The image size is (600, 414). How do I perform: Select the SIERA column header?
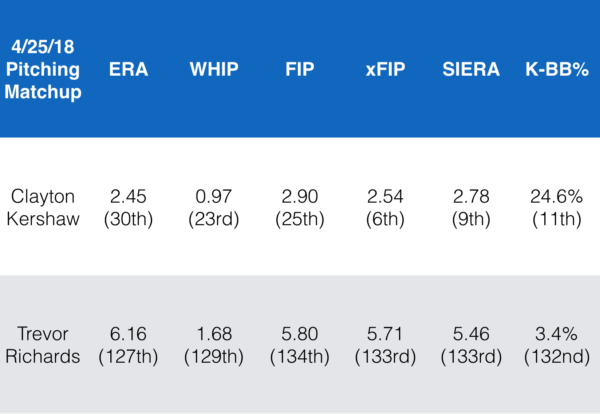[470, 68]
